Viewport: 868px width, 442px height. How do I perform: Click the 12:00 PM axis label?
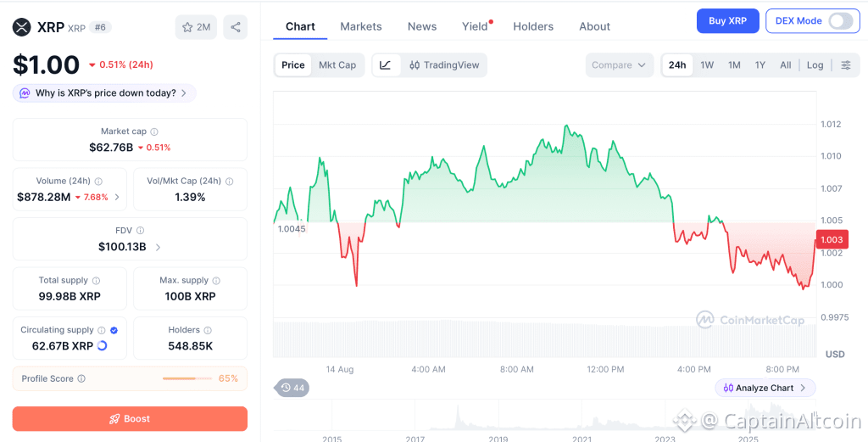click(605, 369)
